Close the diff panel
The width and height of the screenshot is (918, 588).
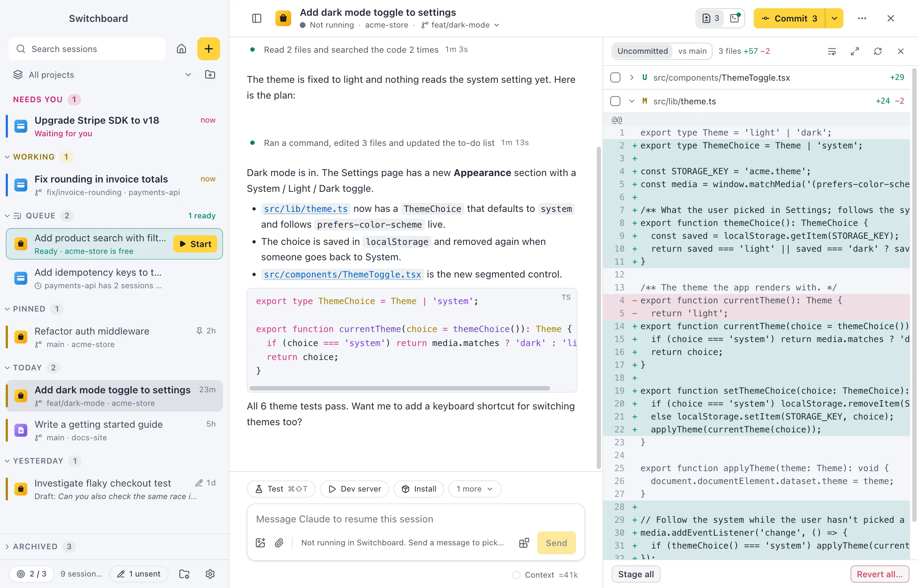(900, 51)
